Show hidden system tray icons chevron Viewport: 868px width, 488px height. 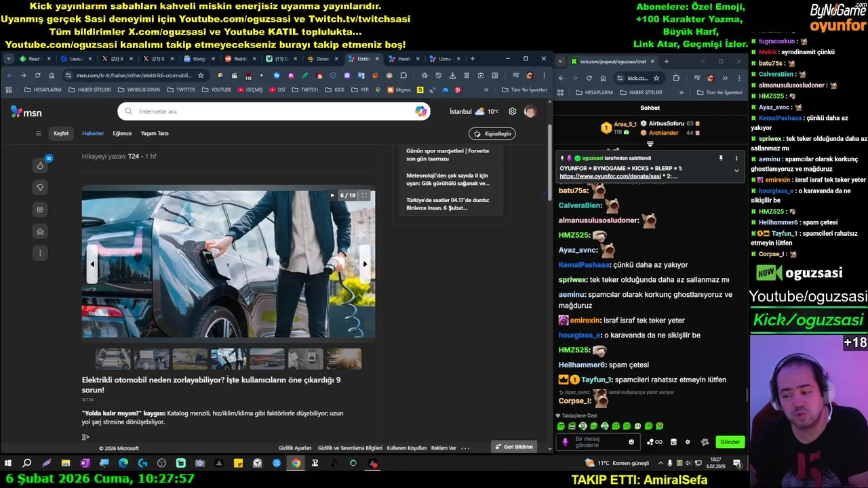click(660, 464)
